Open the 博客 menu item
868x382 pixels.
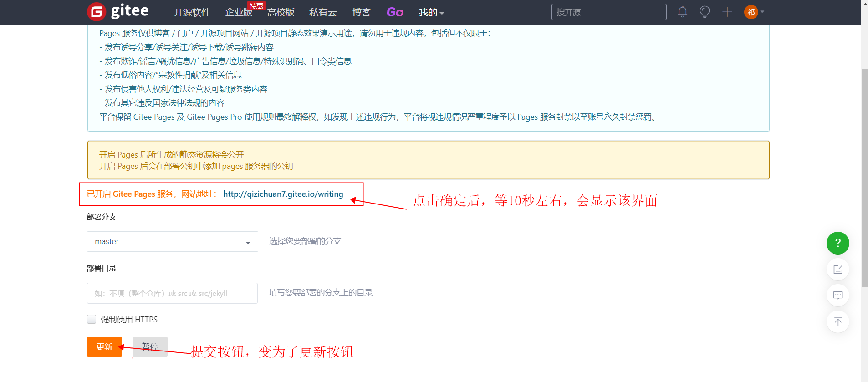[362, 12]
